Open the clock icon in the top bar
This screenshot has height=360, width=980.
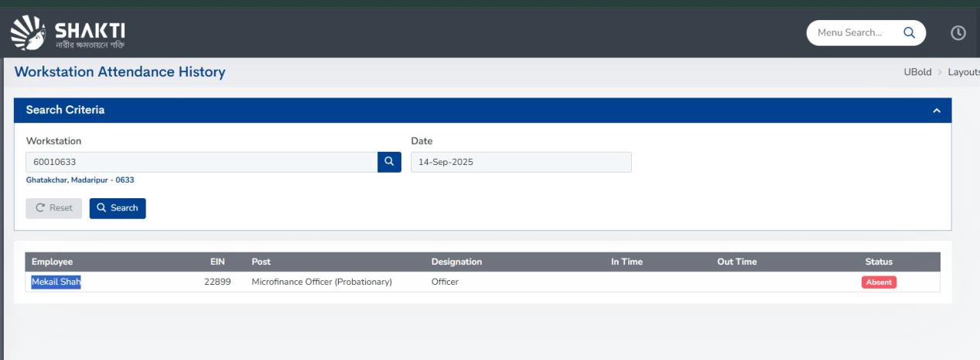958,33
